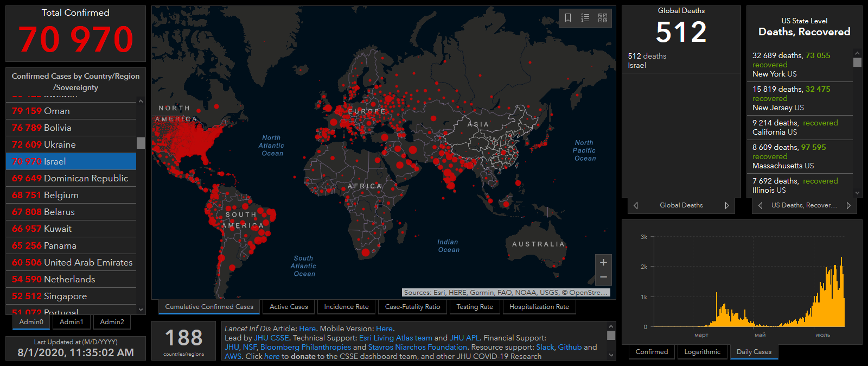Image resolution: width=868 pixels, height=366 pixels.
Task: Click the US state list scroll-up arrow
Action: coord(858,54)
